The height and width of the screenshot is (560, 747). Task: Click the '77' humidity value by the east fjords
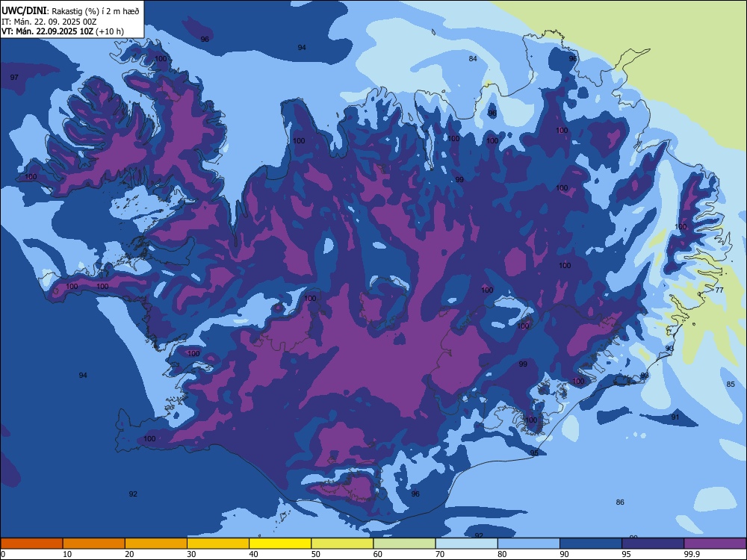point(719,290)
